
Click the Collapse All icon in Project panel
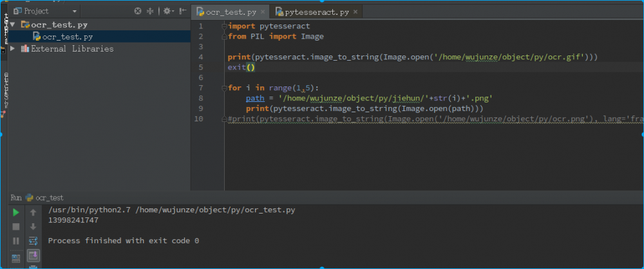tap(151, 11)
